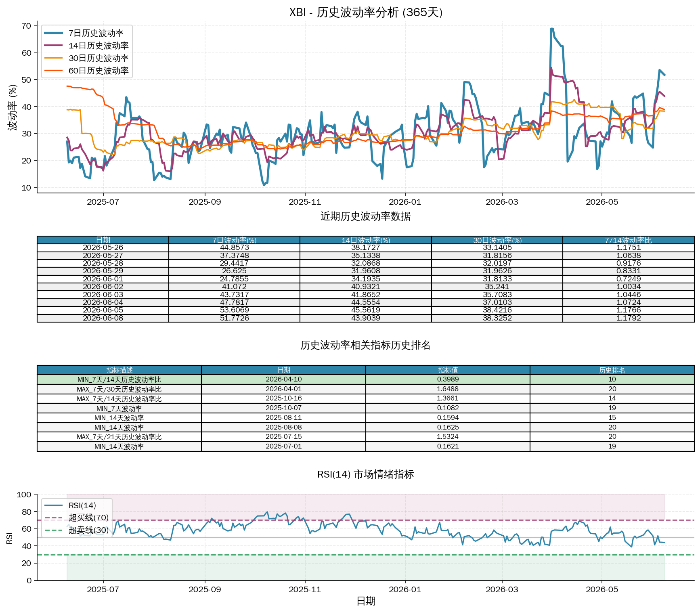This screenshot has height=612, width=700.
Task: Click ranking date 2025-08-08
Action: (284, 428)
